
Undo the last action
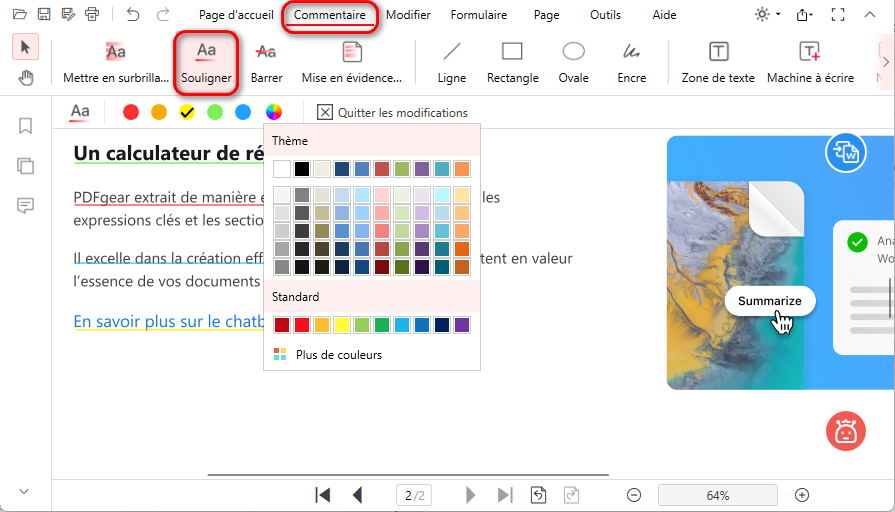[x=133, y=14]
